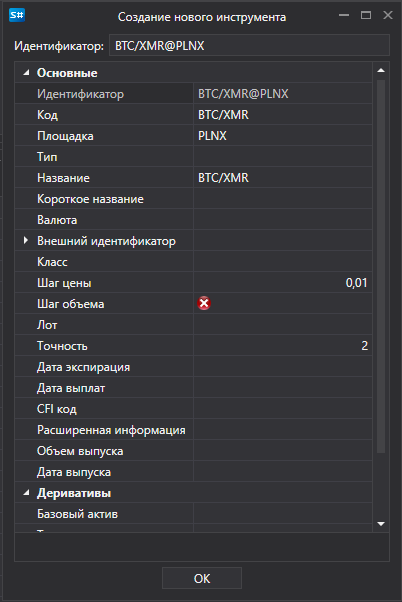
Task: Select the Короткое название label
Action: click(x=90, y=199)
